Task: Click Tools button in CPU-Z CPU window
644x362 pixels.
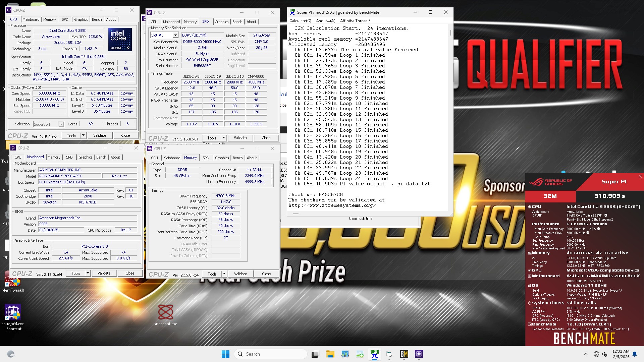Action: (x=71, y=135)
